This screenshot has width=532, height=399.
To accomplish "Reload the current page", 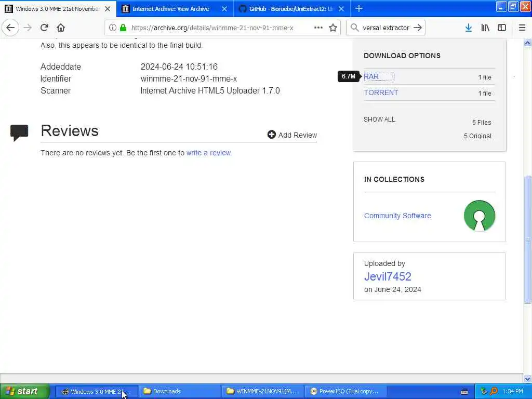I will pyautogui.click(x=45, y=28).
